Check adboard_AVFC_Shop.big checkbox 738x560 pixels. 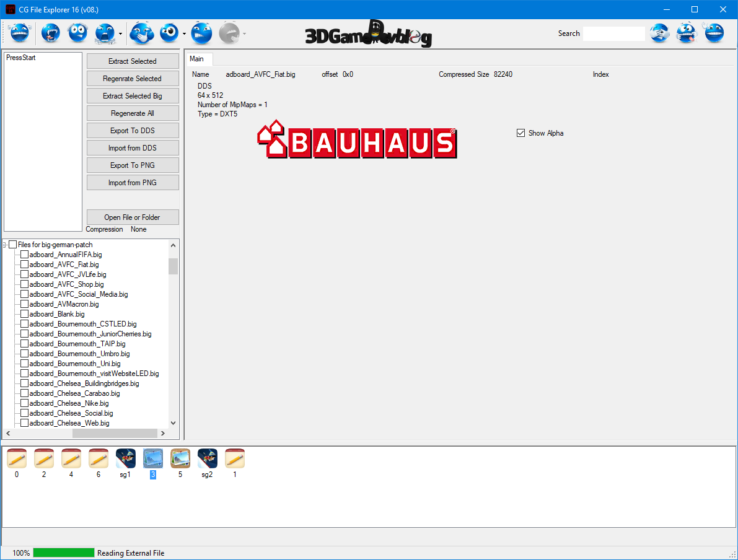[24, 284]
